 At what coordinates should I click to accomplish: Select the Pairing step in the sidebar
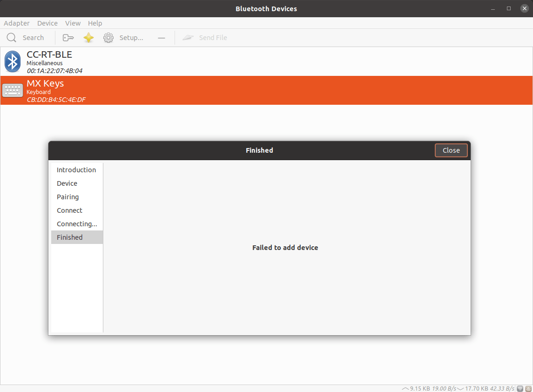pos(77,197)
